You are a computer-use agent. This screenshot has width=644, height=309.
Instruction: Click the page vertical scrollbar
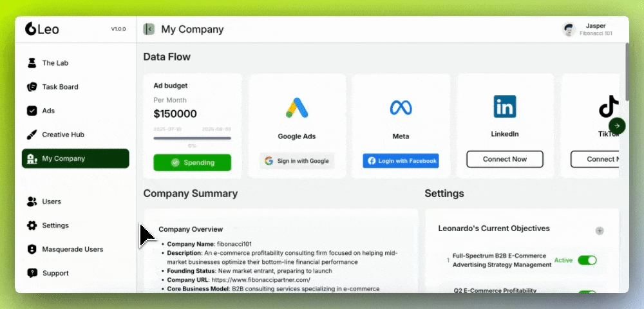coord(627,72)
